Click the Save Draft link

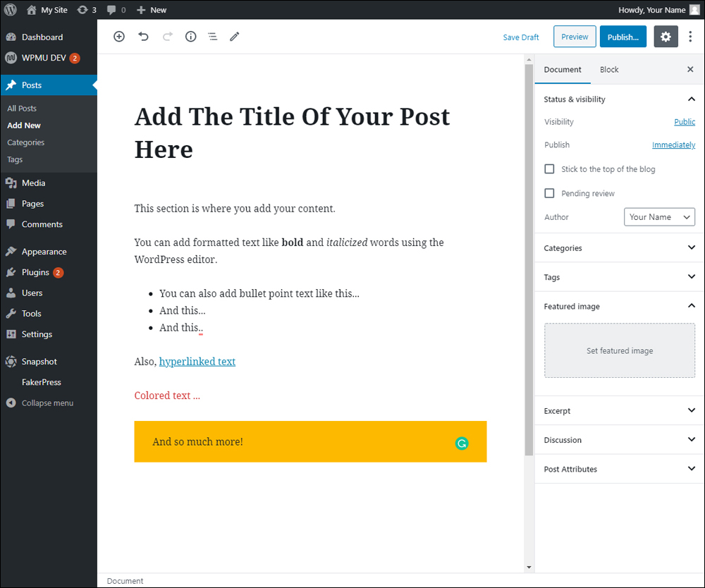tap(520, 37)
